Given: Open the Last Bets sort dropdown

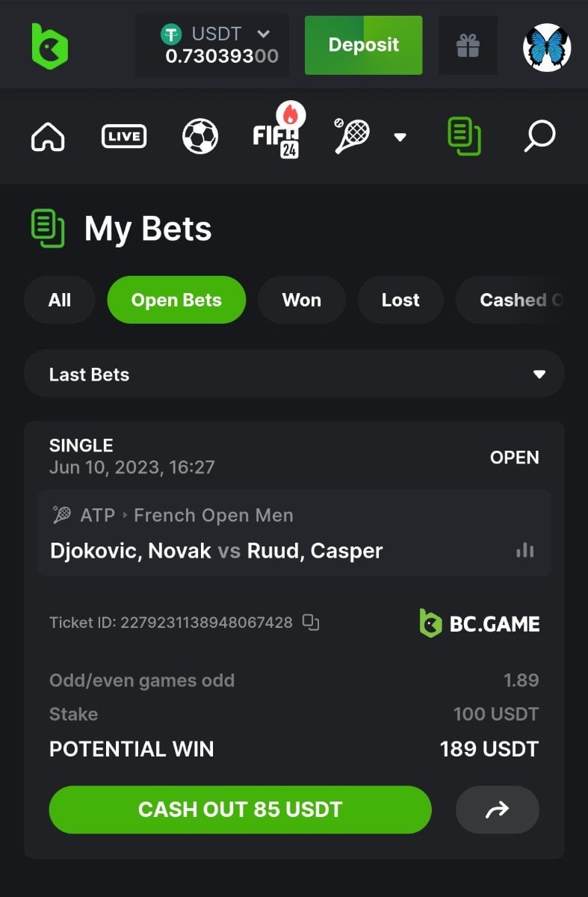Looking at the screenshot, I should (x=294, y=374).
